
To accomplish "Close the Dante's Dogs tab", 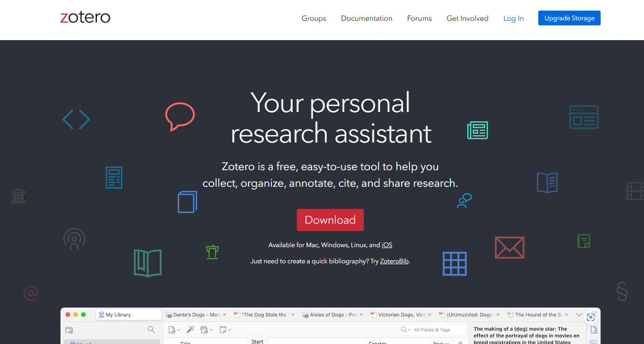I will (225, 315).
